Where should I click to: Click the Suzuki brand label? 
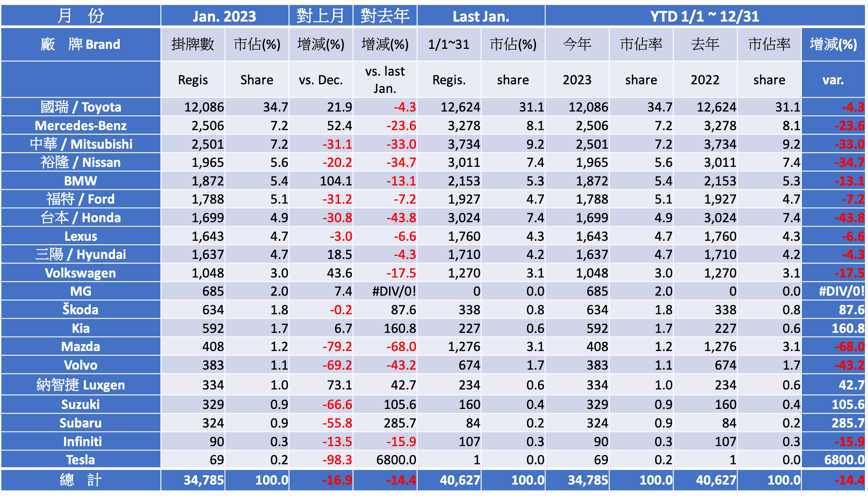[81, 404]
